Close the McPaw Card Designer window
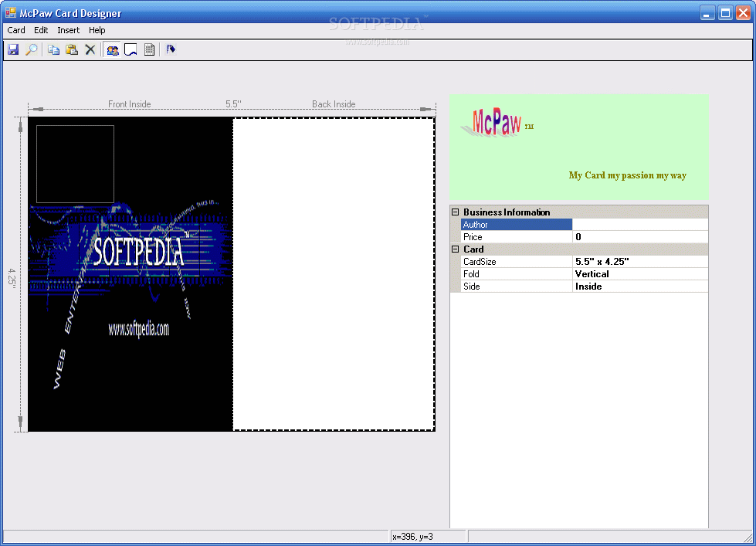The width and height of the screenshot is (756, 546). point(743,13)
